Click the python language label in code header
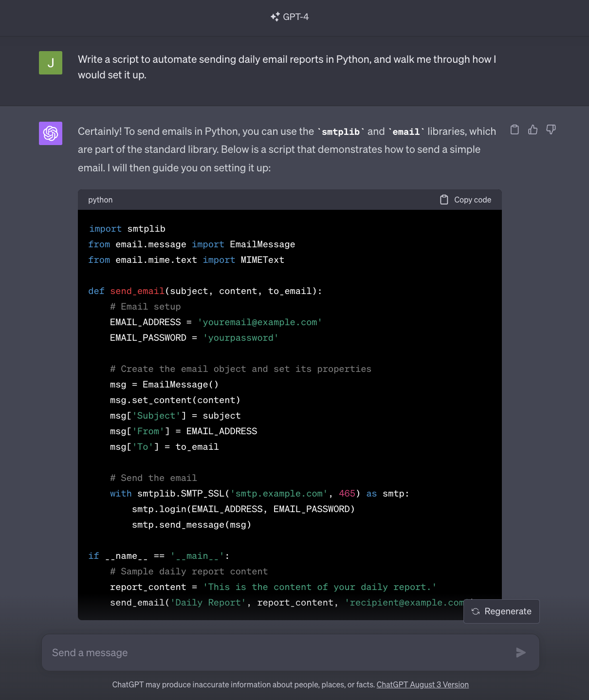Image resolution: width=589 pixels, height=700 pixels. click(x=100, y=200)
